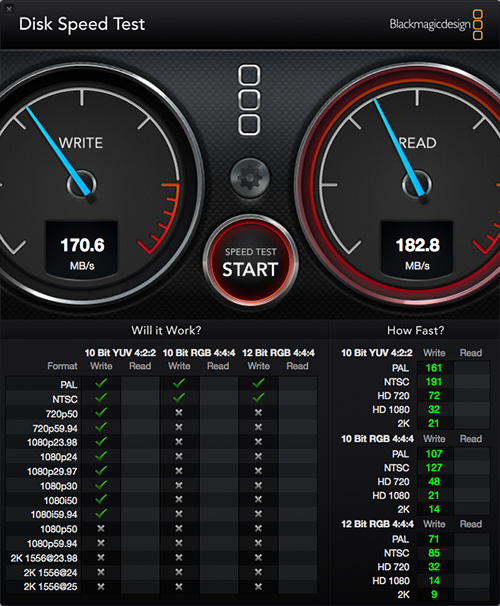Click 2K 1556@24 cross under 10 Bit RGB write
500x606 pixels.
[179, 572]
